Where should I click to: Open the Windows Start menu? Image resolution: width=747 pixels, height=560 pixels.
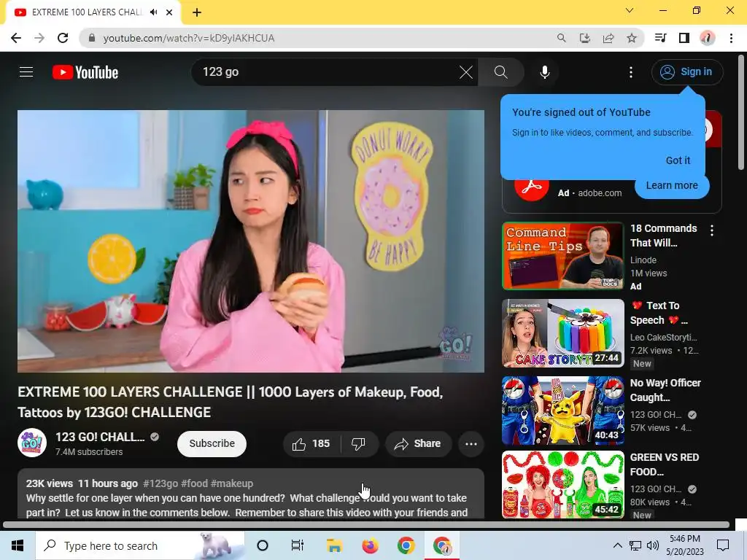pyautogui.click(x=18, y=545)
